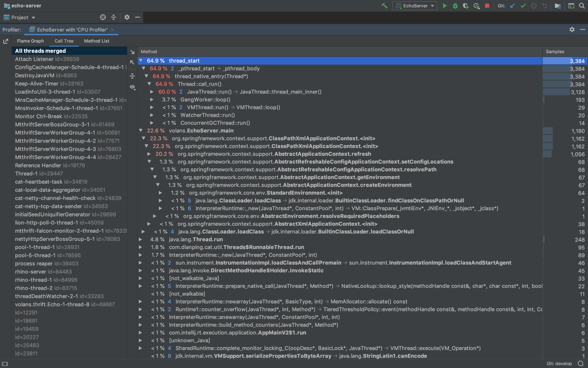Toggle All threads merged view
Screen dimensions: 588x368
pyautogui.click(x=40, y=51)
